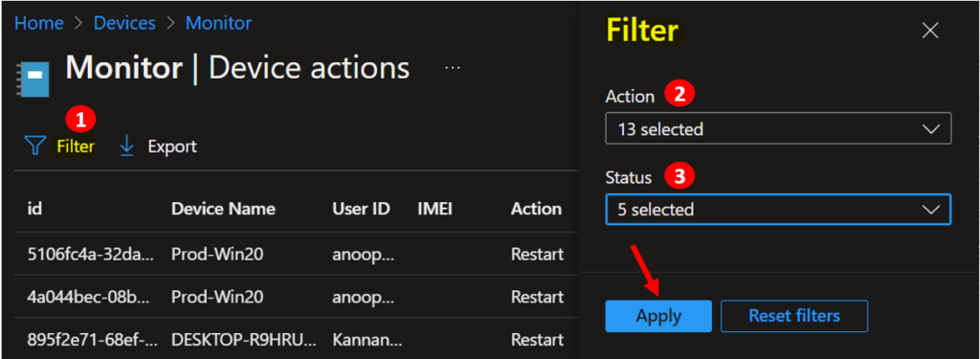Go to Home breadcrumb link
This screenshot has height=359, width=980.
(x=38, y=23)
